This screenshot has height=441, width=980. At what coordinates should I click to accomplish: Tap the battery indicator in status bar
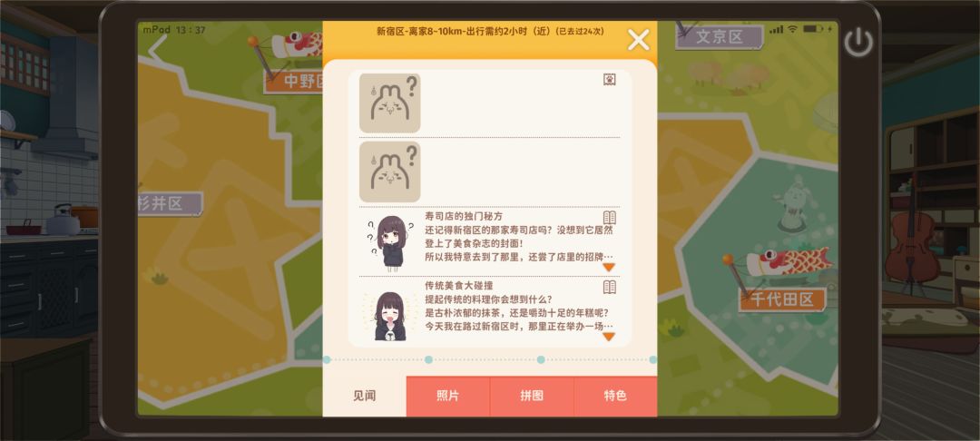click(x=812, y=29)
